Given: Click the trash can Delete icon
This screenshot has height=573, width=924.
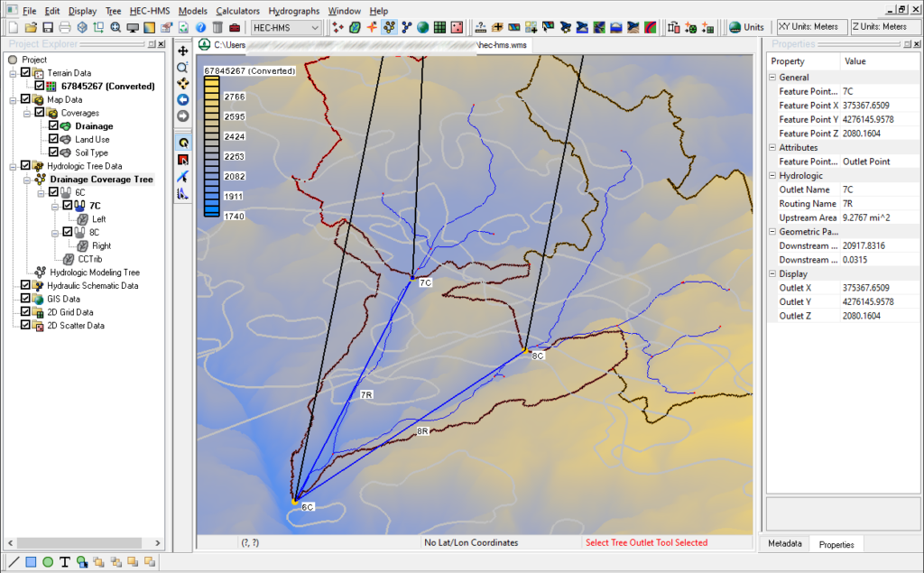Looking at the screenshot, I should [217, 27].
